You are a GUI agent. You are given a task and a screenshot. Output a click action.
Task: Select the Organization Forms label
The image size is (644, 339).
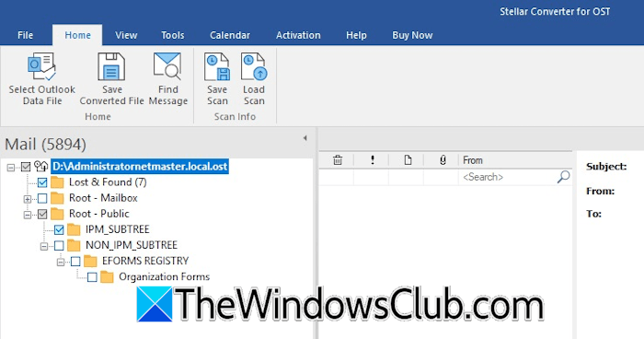(x=165, y=277)
